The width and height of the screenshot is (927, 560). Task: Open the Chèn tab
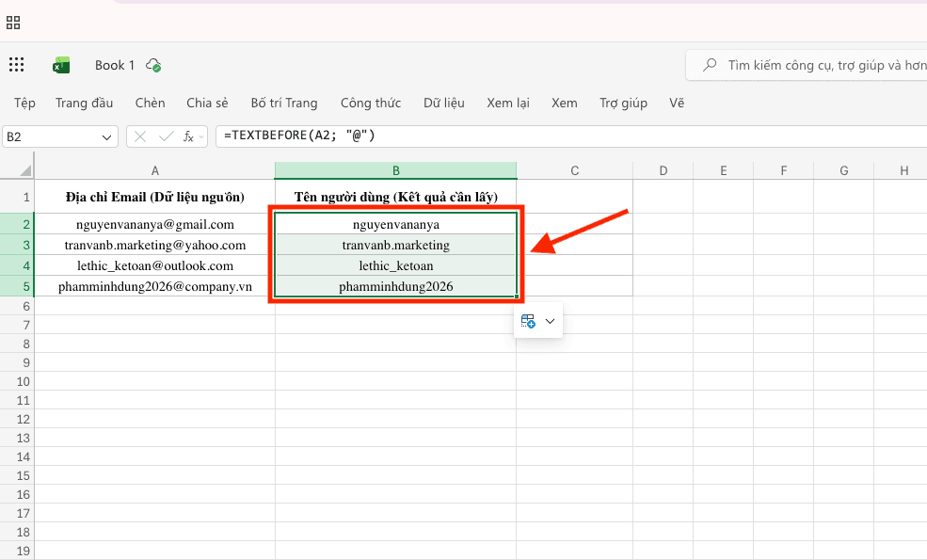151,103
